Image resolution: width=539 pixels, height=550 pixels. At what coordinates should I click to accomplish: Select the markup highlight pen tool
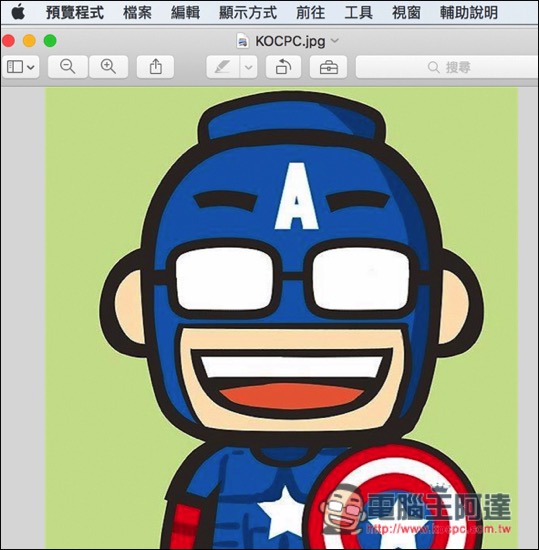[x=223, y=67]
